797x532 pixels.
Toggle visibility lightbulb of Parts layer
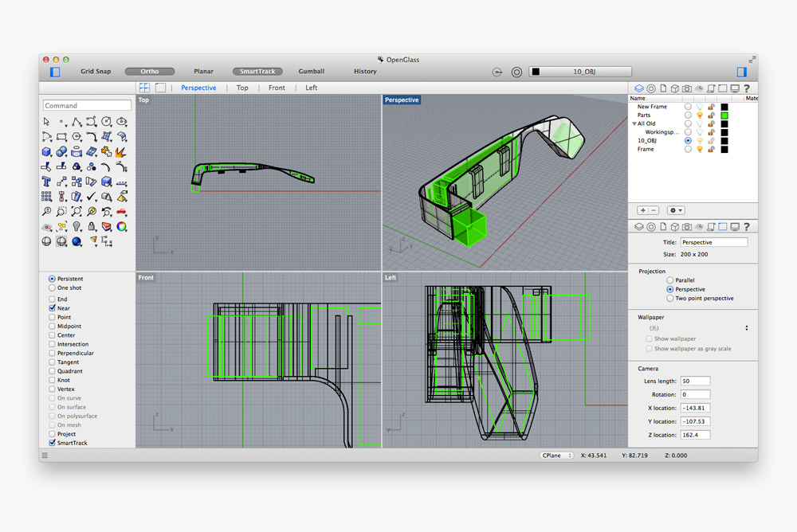pyautogui.click(x=700, y=115)
